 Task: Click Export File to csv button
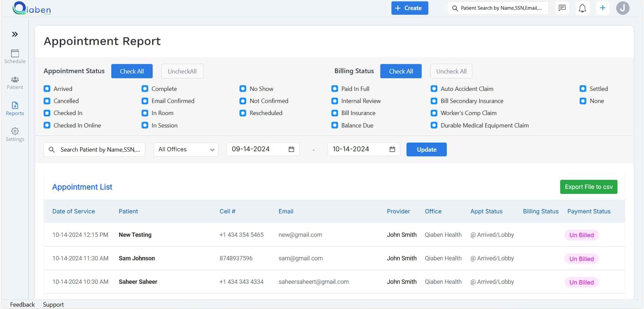589,187
